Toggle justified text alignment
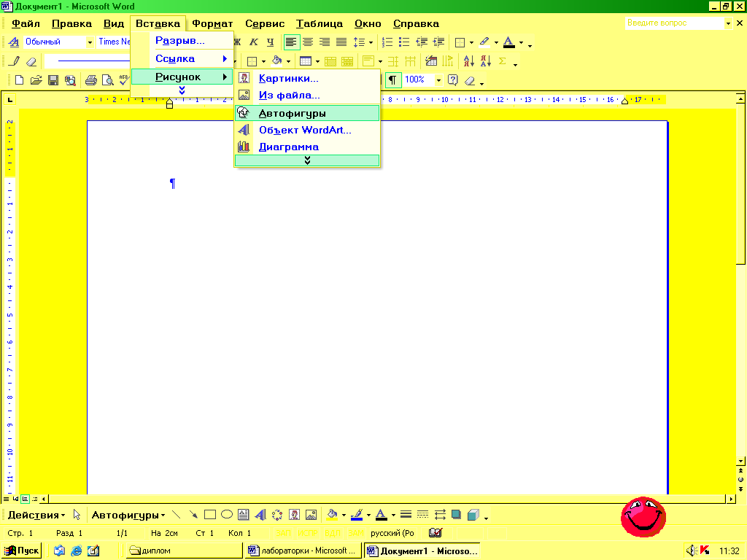This screenshot has height=560, width=747. [341, 42]
